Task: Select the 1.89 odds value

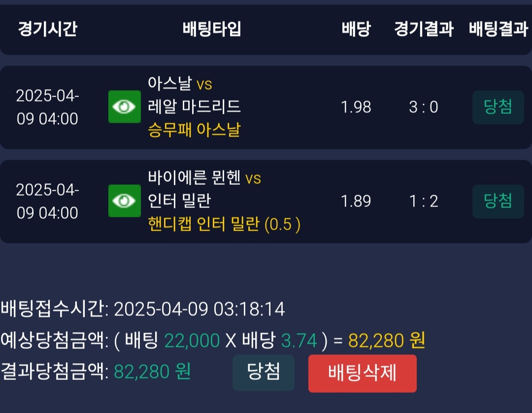Action: click(356, 201)
